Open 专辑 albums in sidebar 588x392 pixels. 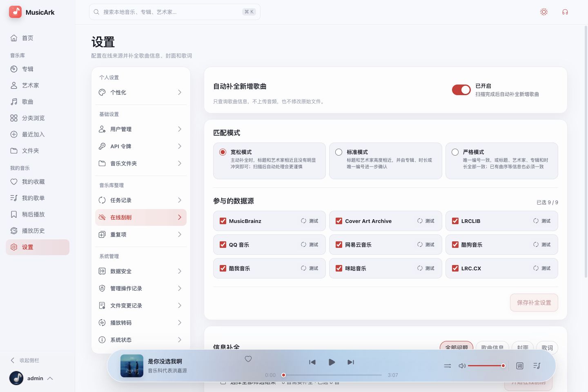coord(38,69)
